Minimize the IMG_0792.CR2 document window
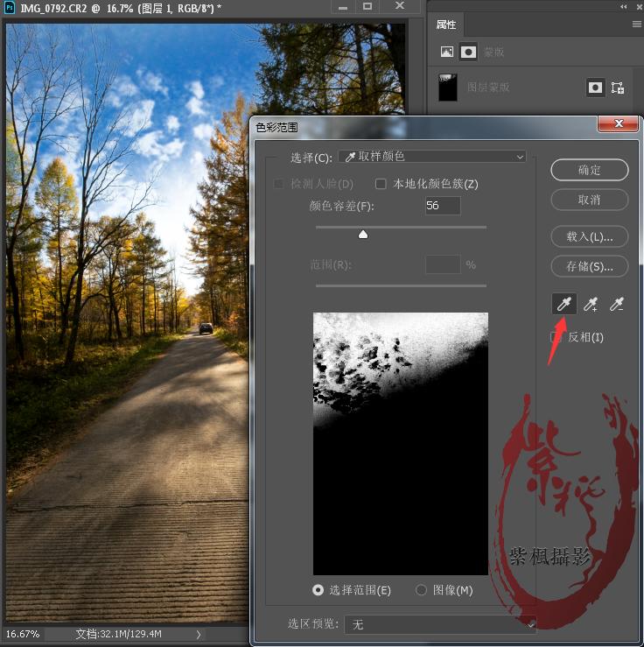 click(343, 7)
